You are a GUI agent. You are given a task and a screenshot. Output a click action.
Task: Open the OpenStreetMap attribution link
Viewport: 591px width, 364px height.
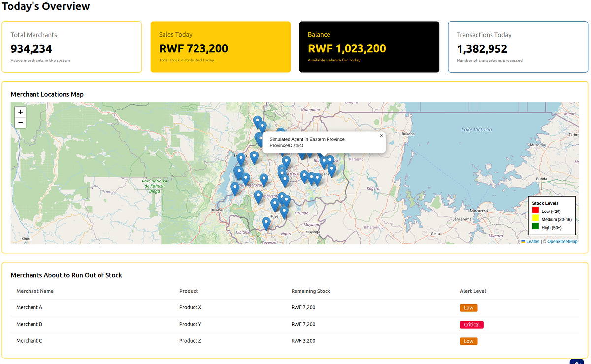click(x=562, y=241)
